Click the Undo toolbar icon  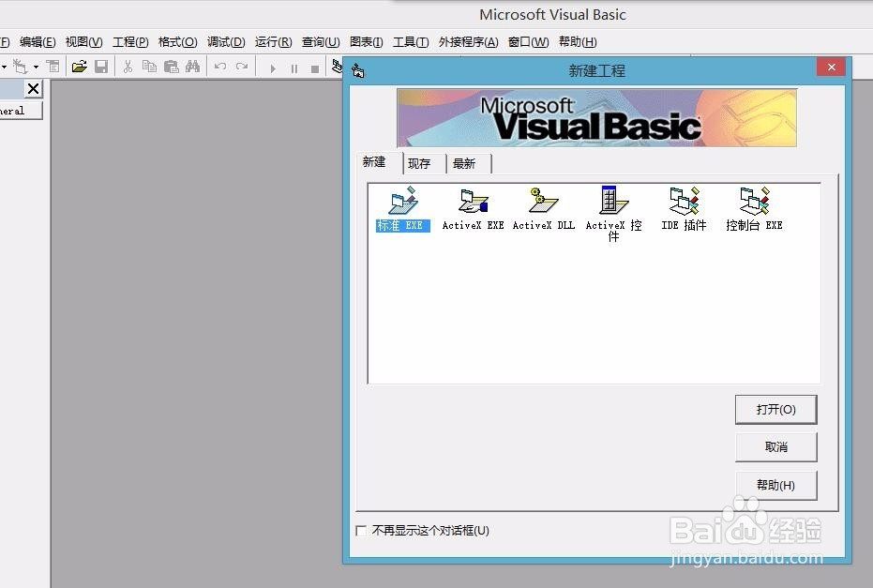point(220,67)
